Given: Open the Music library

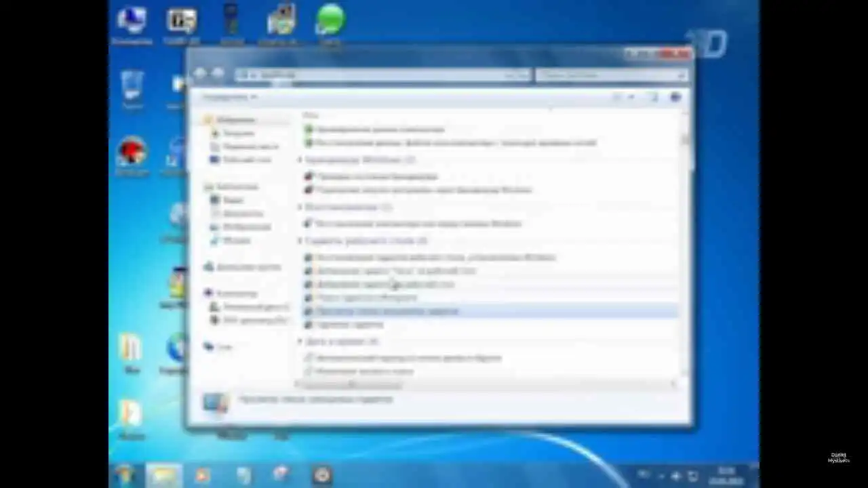Looking at the screenshot, I should pos(231,241).
